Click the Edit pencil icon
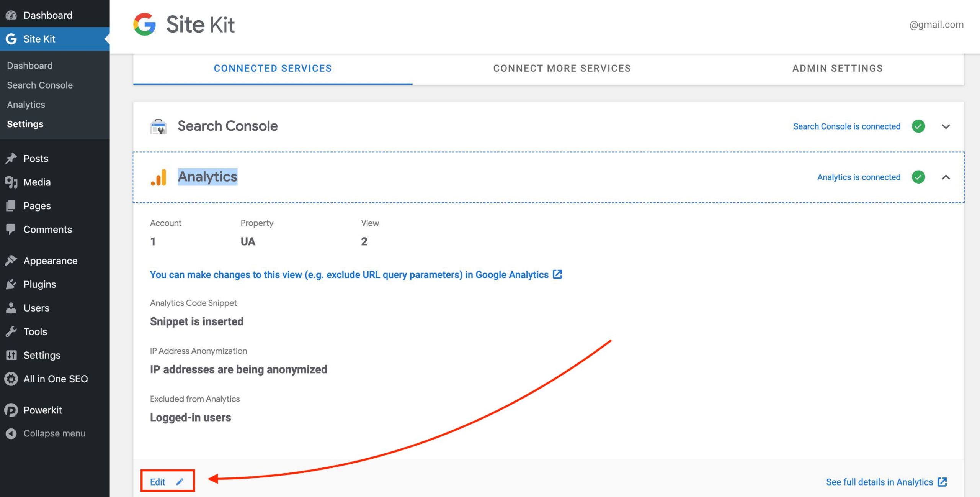Screen dimensions: 980x497 [180, 482]
